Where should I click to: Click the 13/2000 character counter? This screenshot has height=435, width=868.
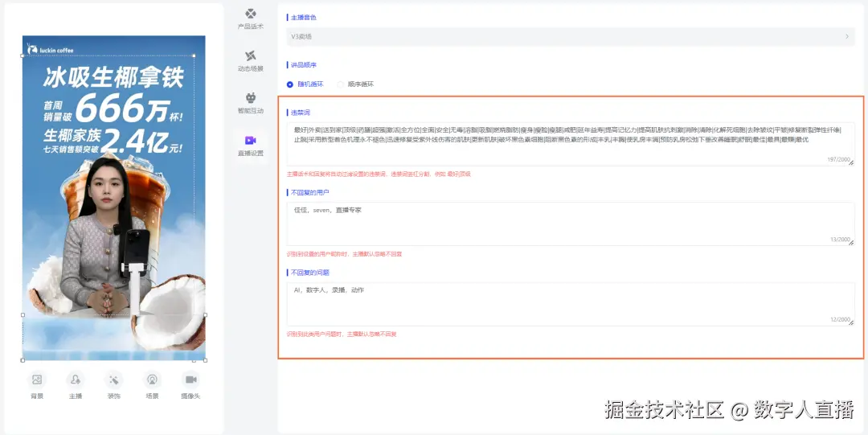click(840, 240)
